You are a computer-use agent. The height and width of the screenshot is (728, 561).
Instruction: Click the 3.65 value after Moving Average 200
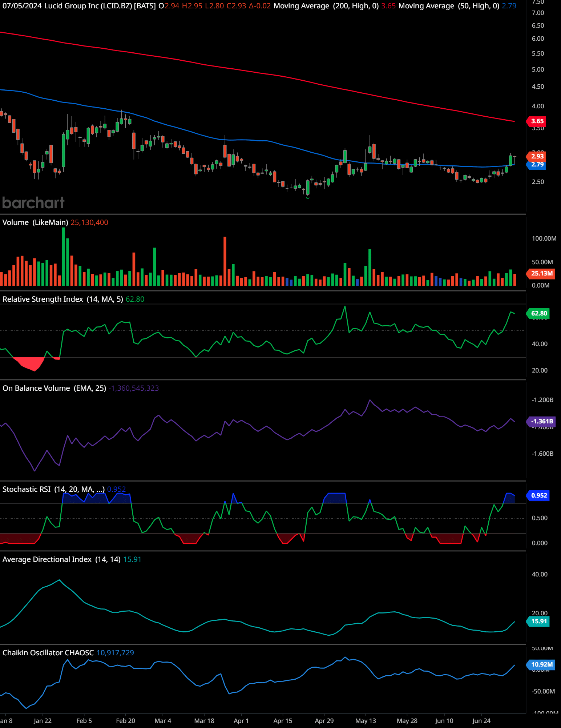388,6
